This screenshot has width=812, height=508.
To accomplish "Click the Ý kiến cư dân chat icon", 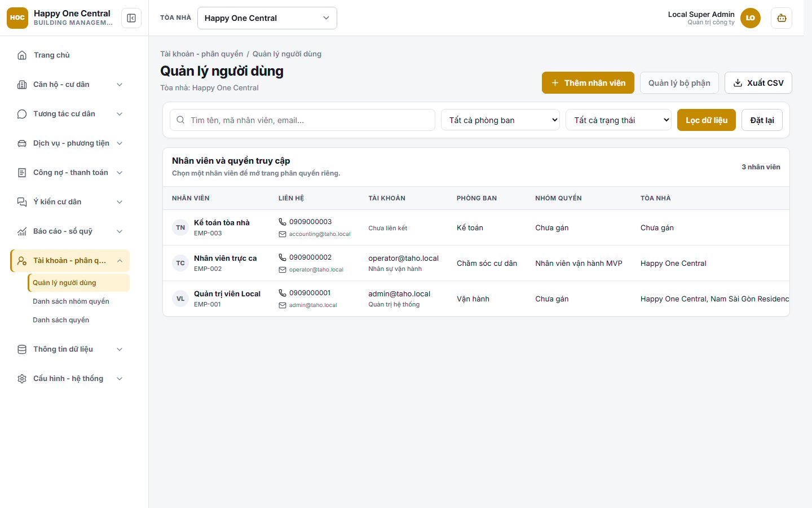I will point(22,202).
